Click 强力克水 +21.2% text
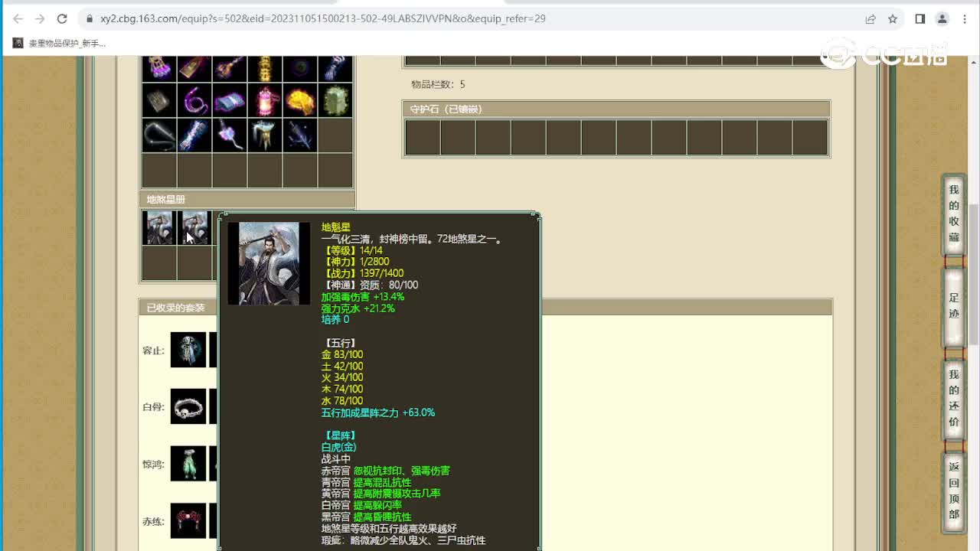 coord(358,308)
